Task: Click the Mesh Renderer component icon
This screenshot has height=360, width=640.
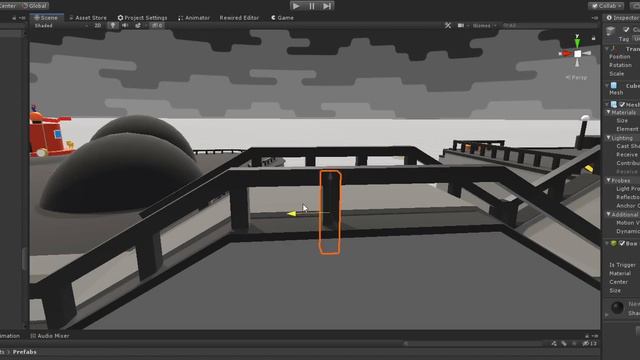Action: pyautogui.click(x=613, y=104)
